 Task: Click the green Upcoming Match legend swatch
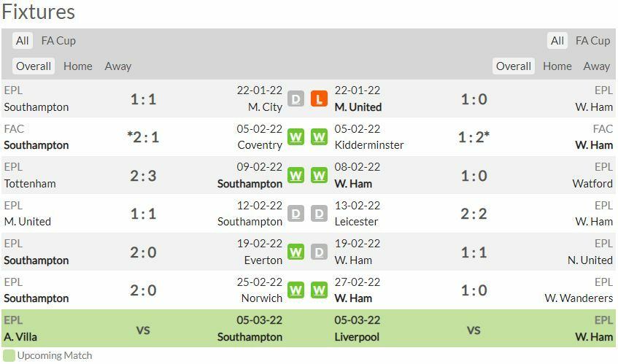[9, 355]
